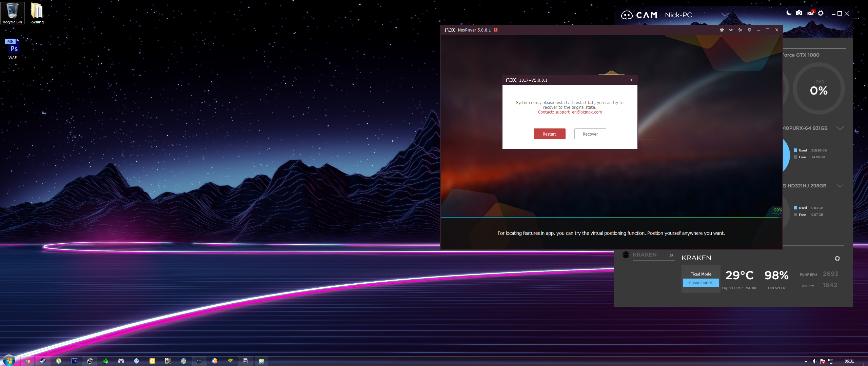Open NoxPlayer theme (shirt) icon
Screen dimensions: 868x366
(x=722, y=30)
